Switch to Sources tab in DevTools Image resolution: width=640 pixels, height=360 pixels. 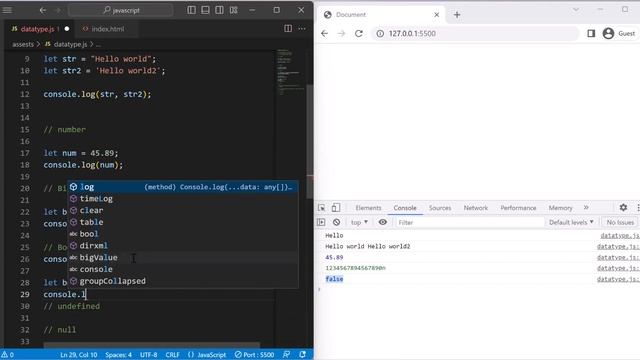click(440, 208)
